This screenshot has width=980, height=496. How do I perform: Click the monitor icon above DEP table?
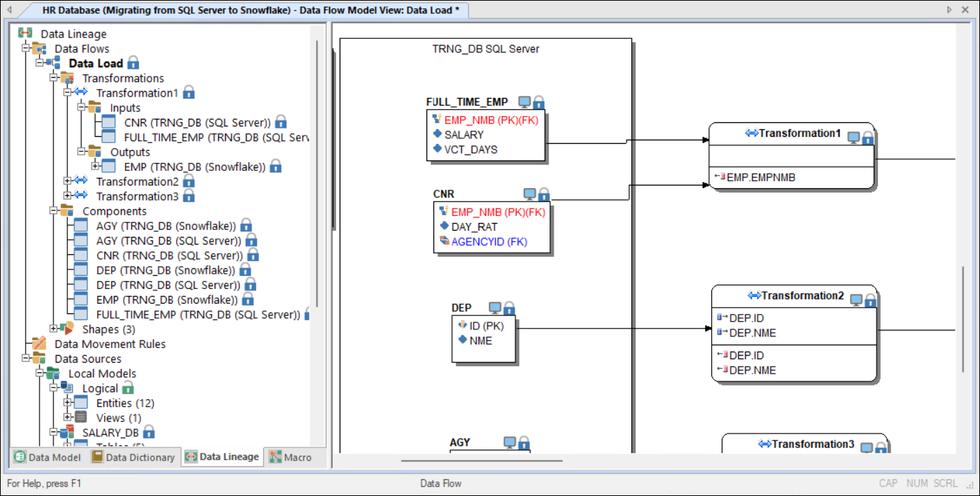pos(495,308)
